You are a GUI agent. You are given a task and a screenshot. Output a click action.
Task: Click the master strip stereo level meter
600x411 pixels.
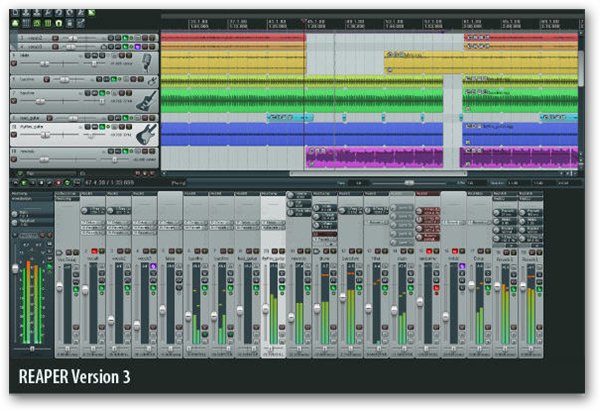(x=32, y=302)
